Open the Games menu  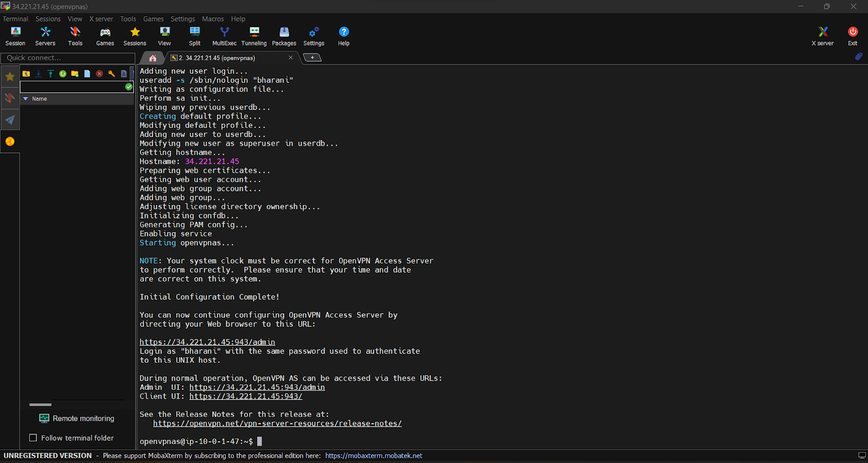[x=154, y=19]
